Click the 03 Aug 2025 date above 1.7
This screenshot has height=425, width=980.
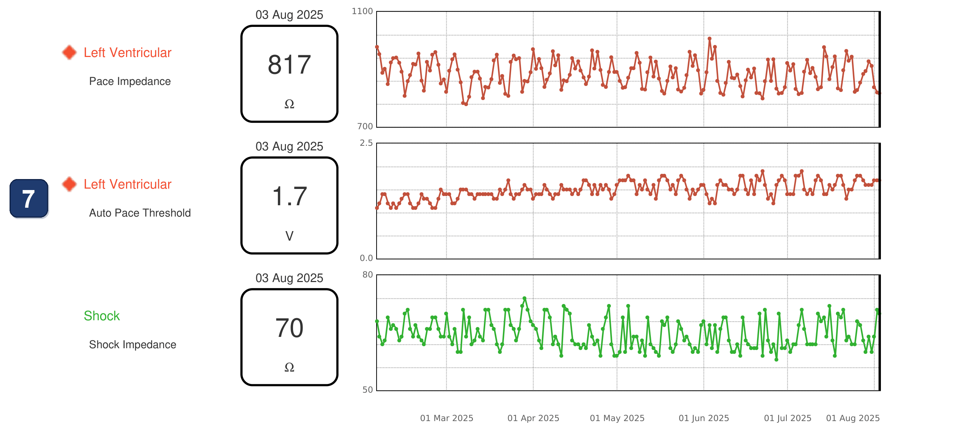[x=289, y=146]
